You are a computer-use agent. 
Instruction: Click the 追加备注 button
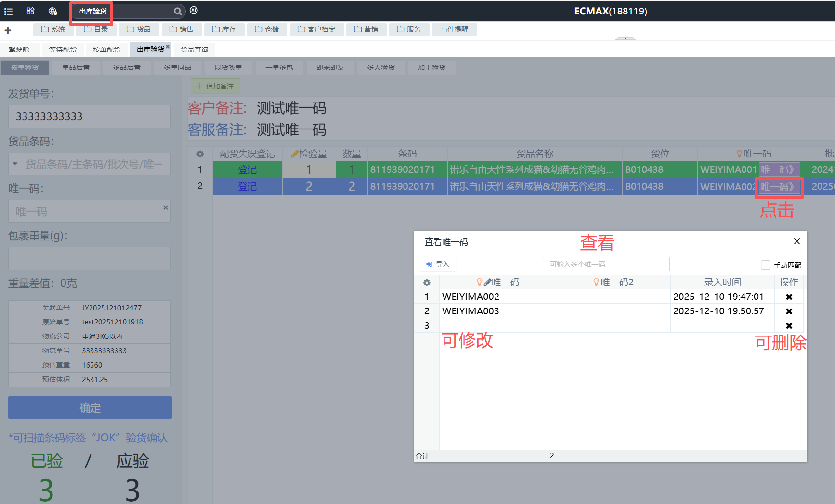215,86
